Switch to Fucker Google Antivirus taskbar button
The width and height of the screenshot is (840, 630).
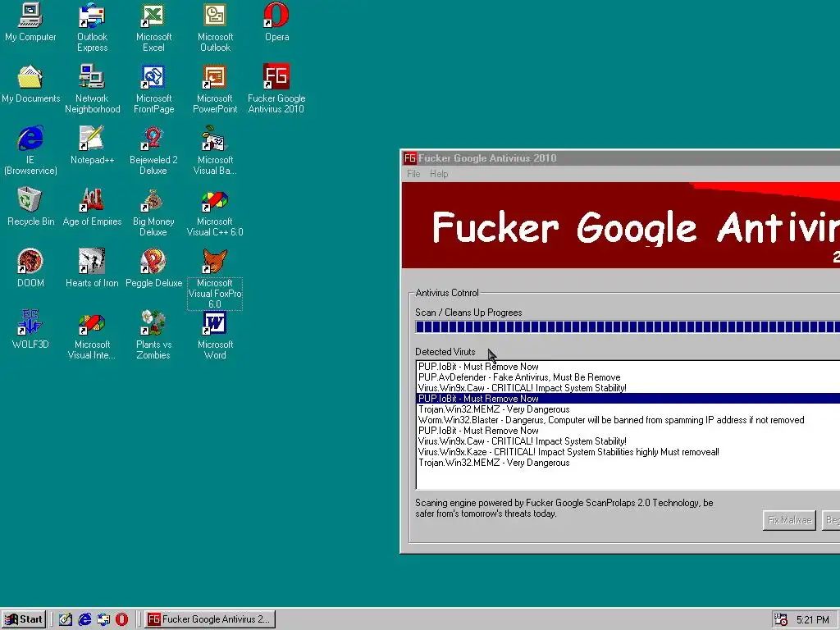tap(209, 619)
